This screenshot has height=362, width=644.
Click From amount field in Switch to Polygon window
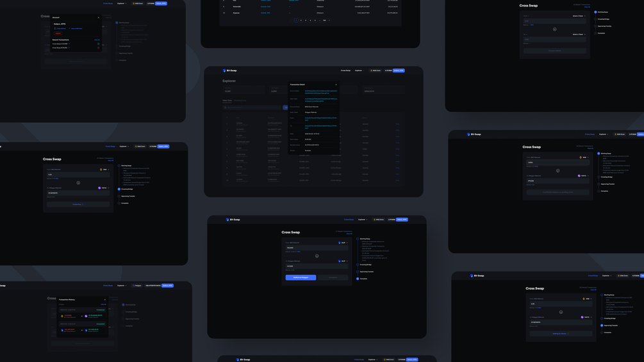(x=317, y=248)
